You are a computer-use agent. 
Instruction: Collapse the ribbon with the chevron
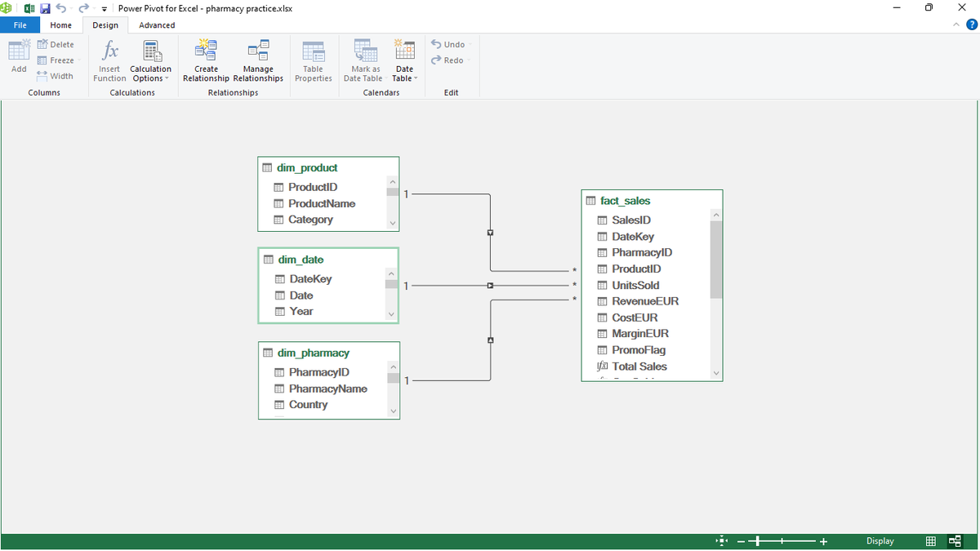tap(956, 24)
